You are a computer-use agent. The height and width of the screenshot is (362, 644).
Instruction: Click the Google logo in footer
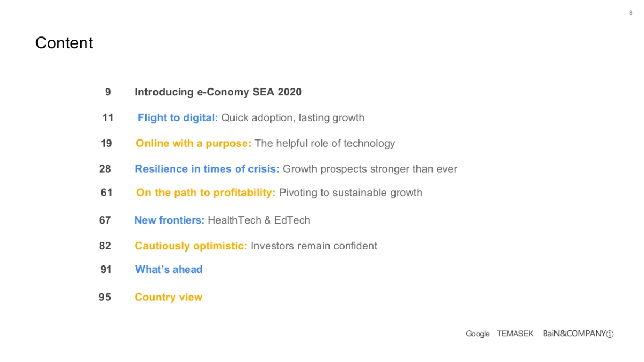click(478, 334)
